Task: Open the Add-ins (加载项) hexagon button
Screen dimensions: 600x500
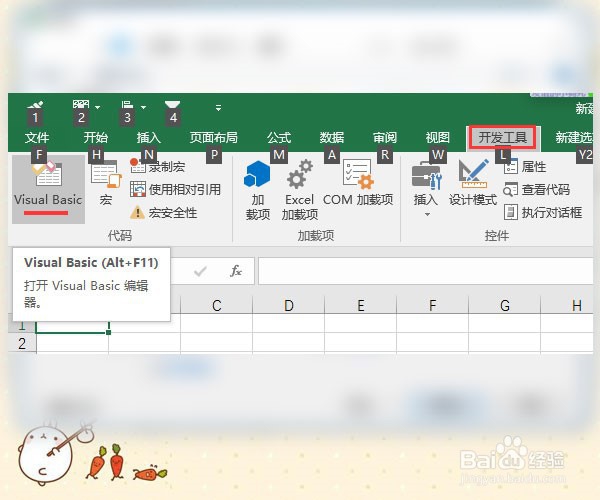Action: pyautogui.click(x=258, y=190)
